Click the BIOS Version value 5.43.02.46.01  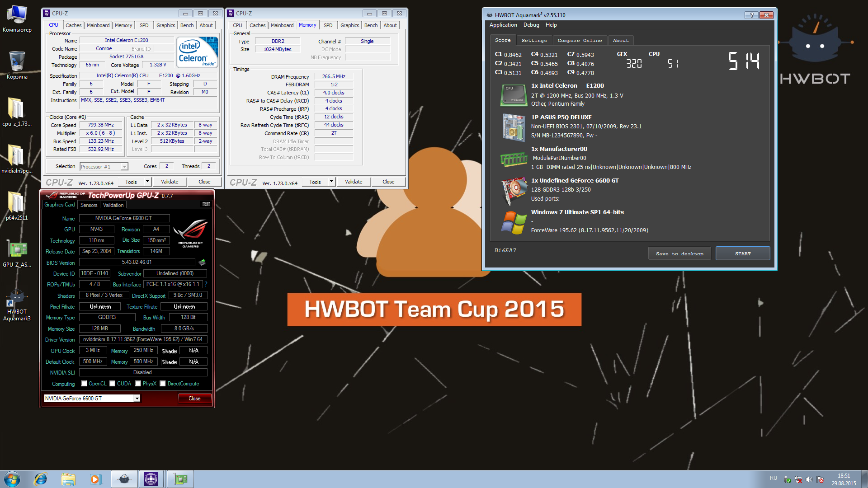(137, 262)
